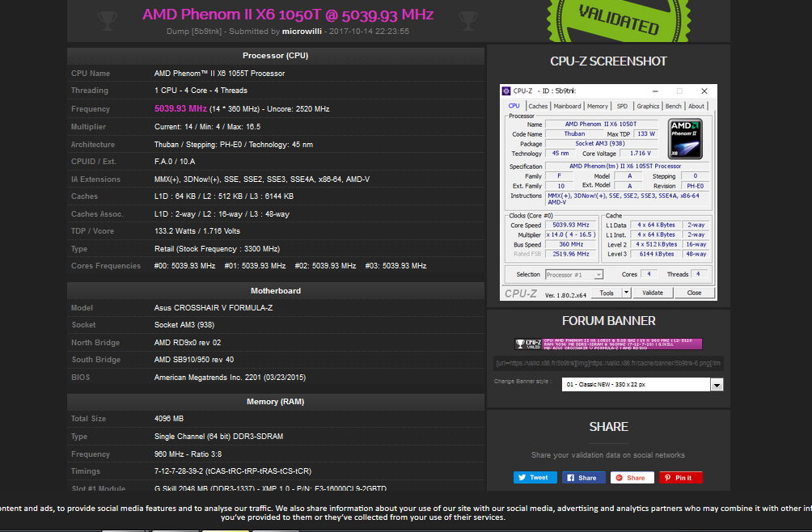Screen dimensions: 812x532
Task: Click the Threads count field in CPU-Z
Action: click(x=698, y=274)
